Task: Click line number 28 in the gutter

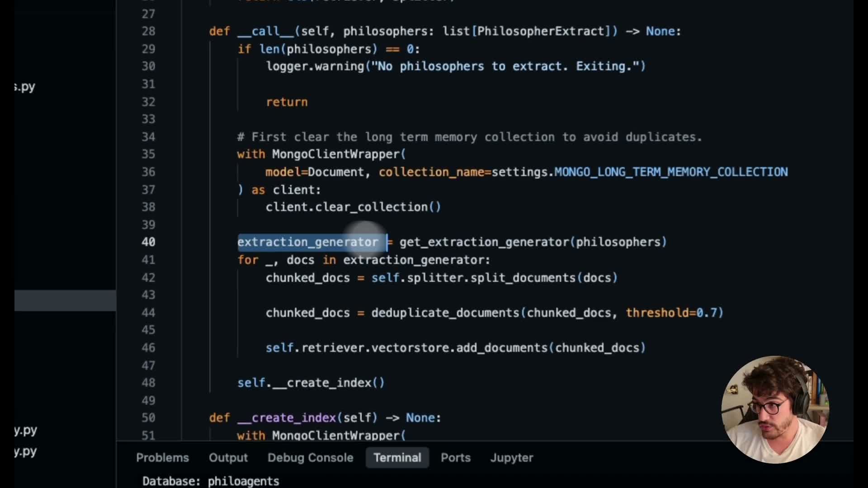Action: pyautogui.click(x=148, y=31)
